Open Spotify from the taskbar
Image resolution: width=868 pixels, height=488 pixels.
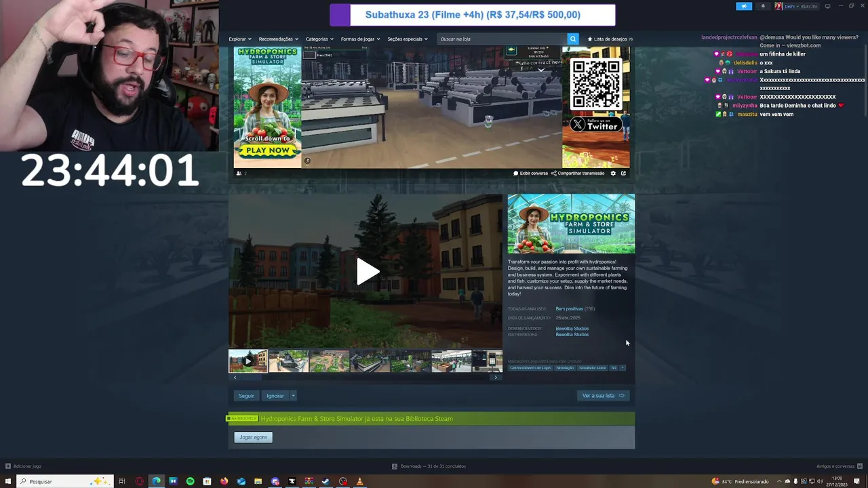pos(191,481)
